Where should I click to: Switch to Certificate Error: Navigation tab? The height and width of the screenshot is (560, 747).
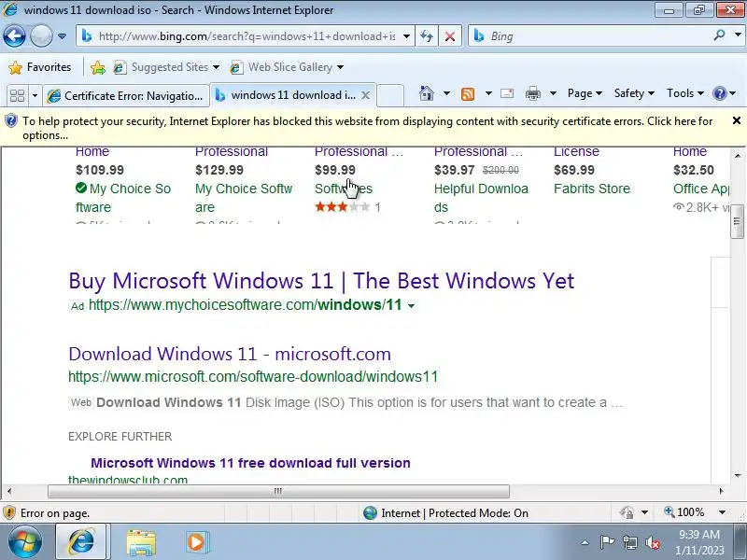126,96
